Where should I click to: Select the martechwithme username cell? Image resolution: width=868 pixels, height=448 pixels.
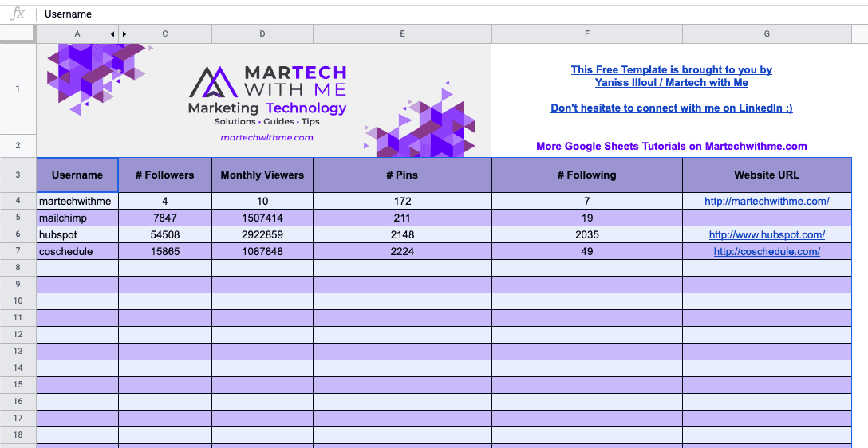(77, 202)
